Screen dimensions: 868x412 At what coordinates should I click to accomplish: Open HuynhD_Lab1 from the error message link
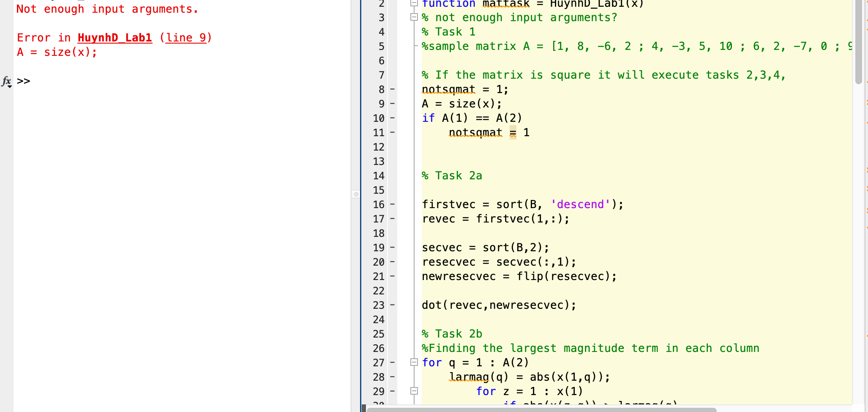[115, 38]
